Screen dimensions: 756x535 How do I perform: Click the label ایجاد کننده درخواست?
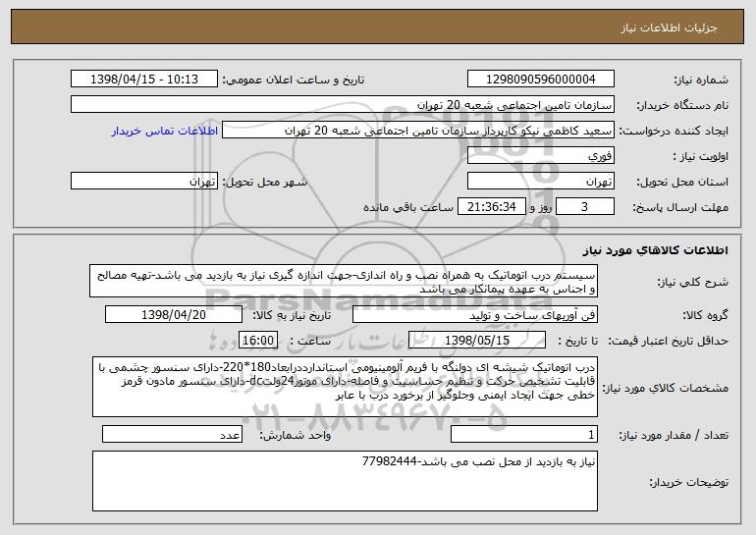point(674,131)
